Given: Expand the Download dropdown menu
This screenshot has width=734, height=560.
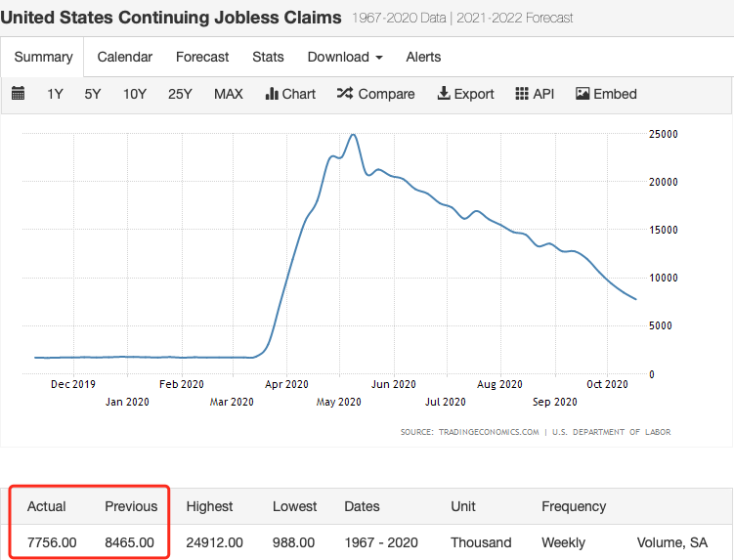Looking at the screenshot, I should click(x=345, y=57).
